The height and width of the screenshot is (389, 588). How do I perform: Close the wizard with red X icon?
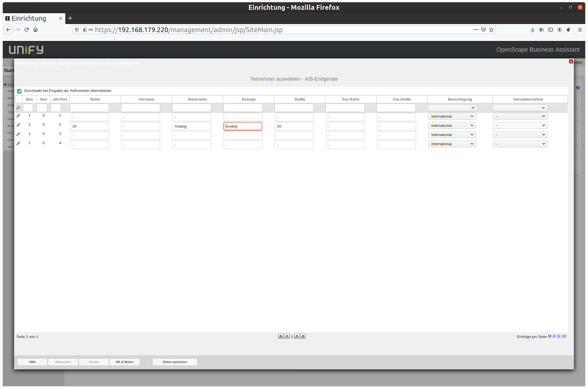point(571,62)
